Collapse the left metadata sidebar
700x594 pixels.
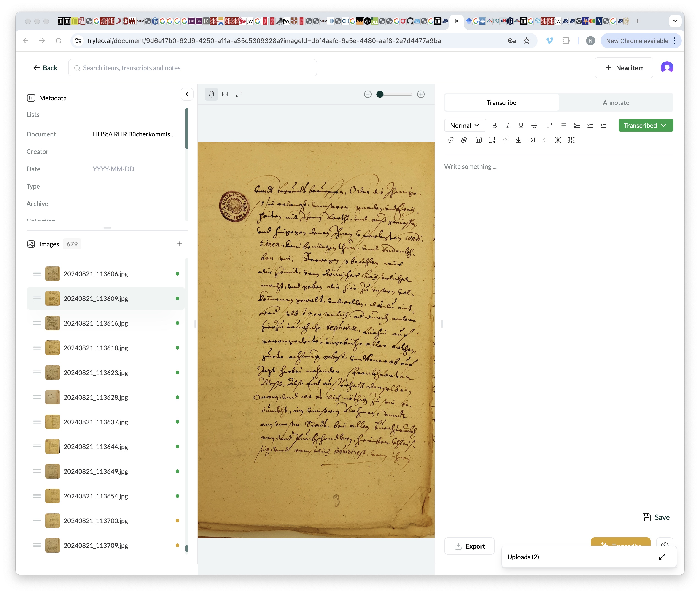tap(187, 94)
